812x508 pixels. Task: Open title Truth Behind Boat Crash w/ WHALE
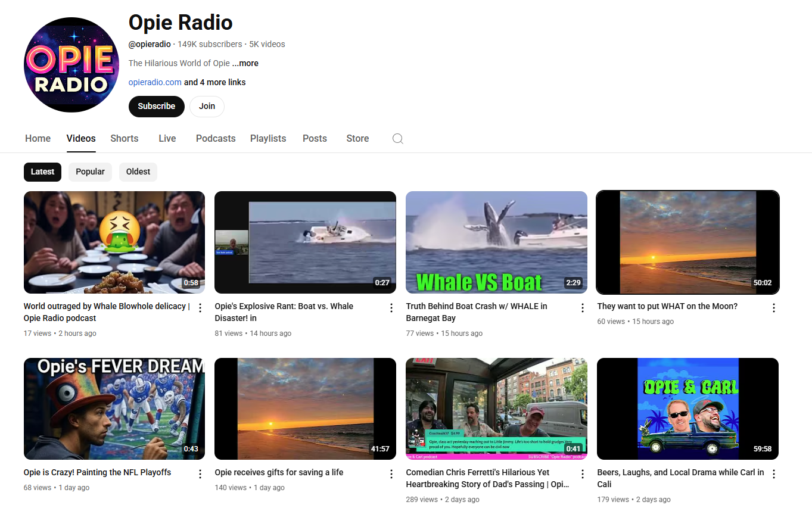coord(477,312)
